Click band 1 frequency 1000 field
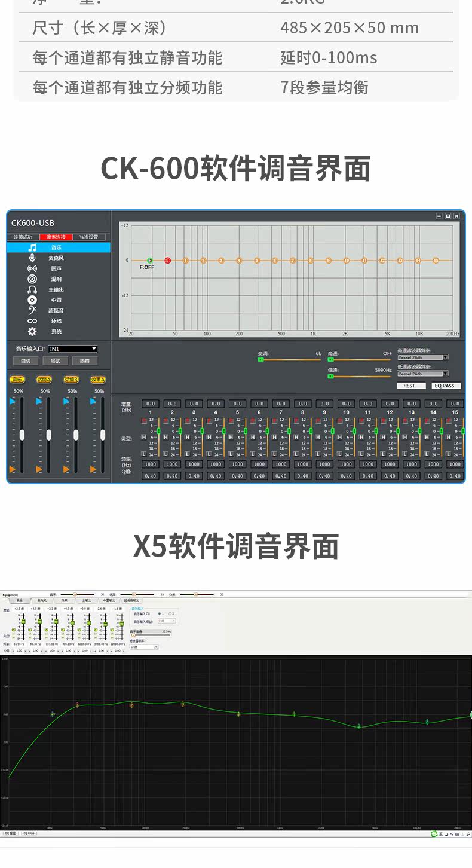Image resolution: width=472 pixels, height=868 pixels. tap(151, 464)
